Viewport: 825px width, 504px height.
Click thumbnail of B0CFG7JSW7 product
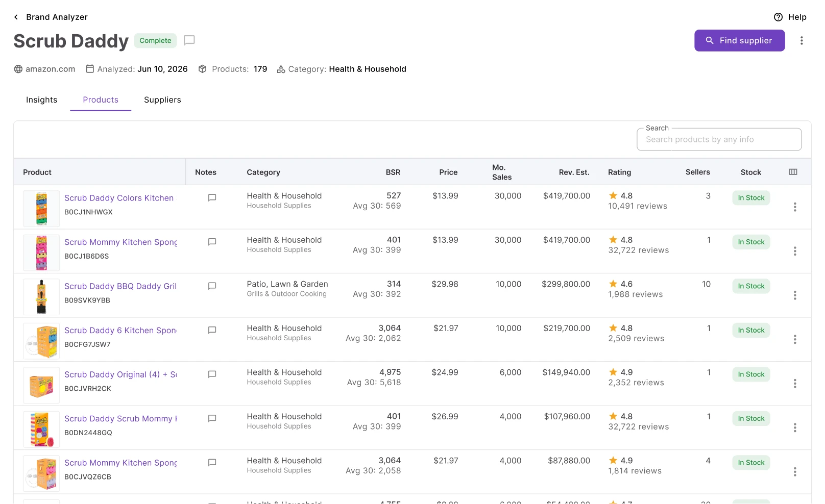[x=41, y=341]
